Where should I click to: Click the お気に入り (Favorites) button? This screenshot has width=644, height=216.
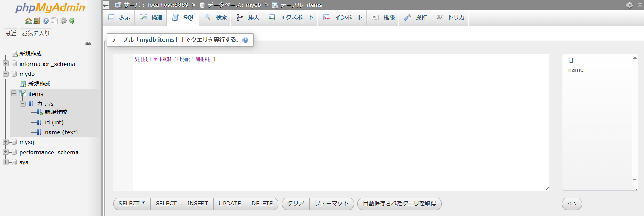[x=36, y=33]
